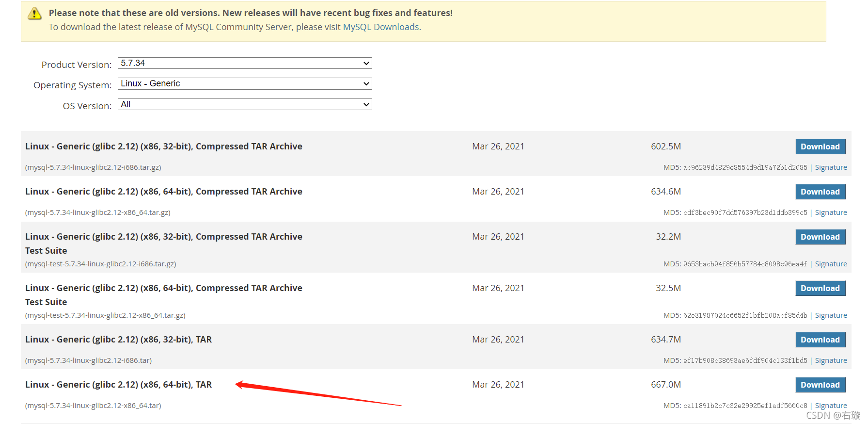The width and height of the screenshot is (868, 424).
Task: Click the 32-bit TAR row title
Action: 118,340
